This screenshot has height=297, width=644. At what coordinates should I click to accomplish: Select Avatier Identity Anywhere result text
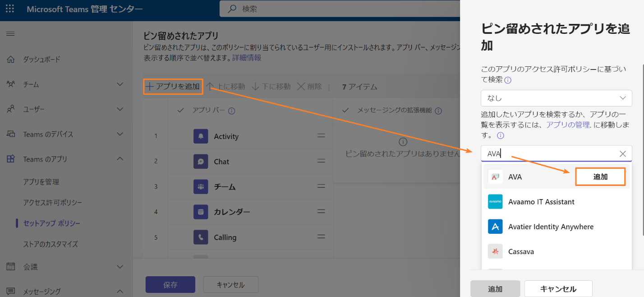coord(551,227)
